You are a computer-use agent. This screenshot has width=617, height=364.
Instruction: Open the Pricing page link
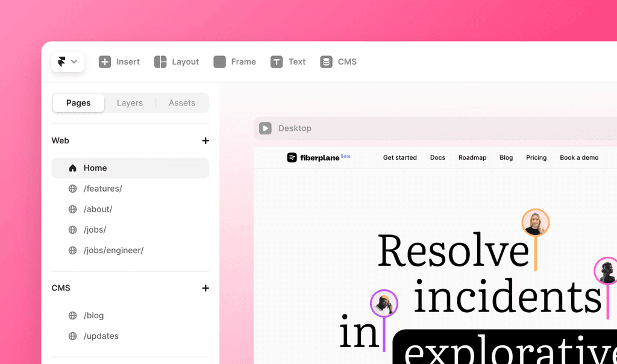[536, 157]
